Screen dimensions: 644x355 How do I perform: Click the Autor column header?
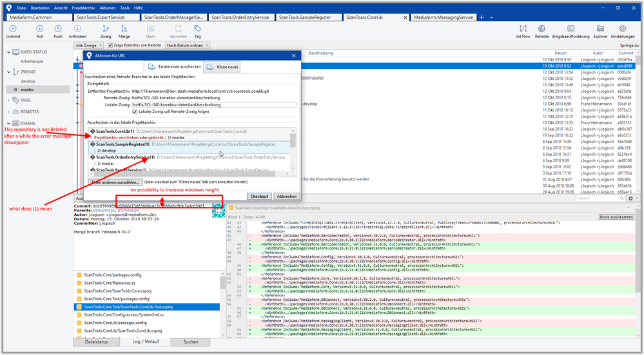[598, 53]
